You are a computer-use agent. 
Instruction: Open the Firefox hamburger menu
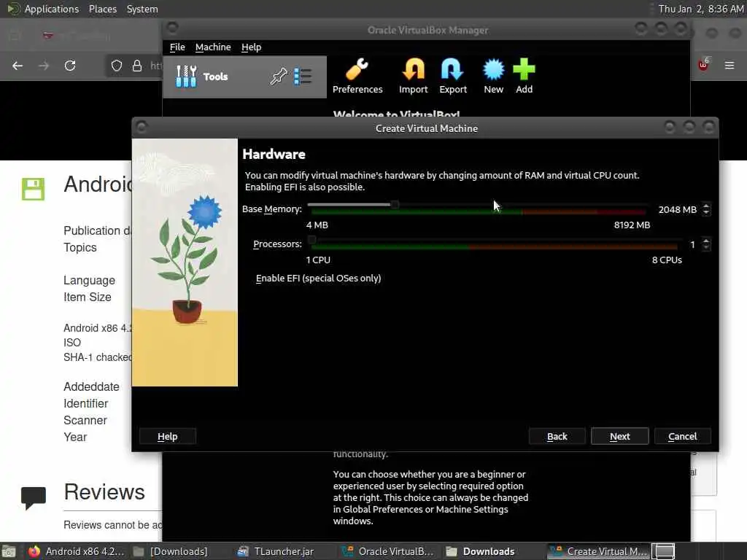[729, 65]
